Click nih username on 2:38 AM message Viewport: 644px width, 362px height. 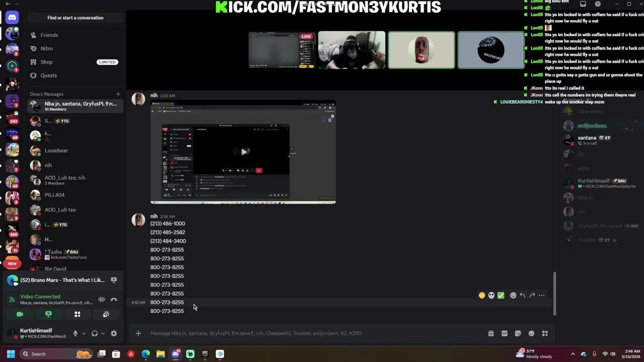[154, 216]
